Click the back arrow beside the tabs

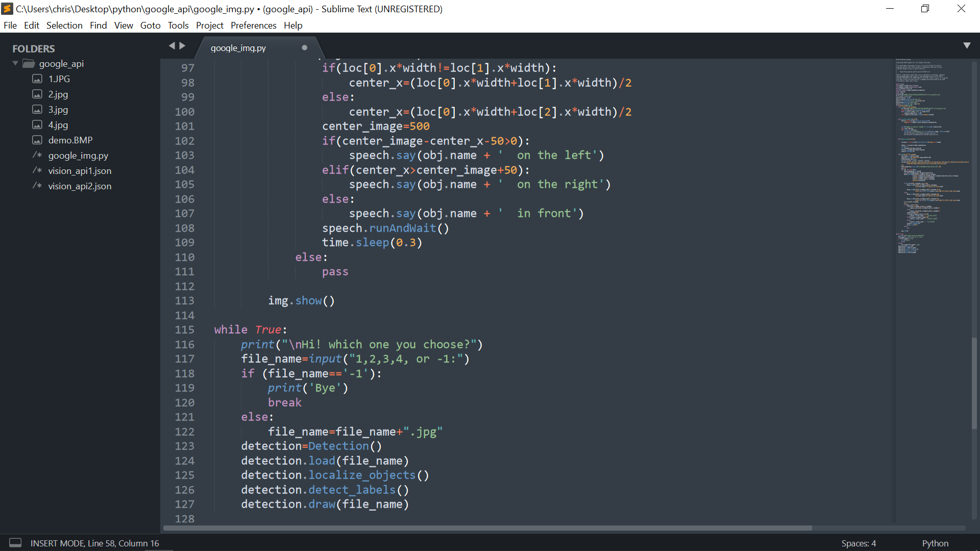coord(172,46)
